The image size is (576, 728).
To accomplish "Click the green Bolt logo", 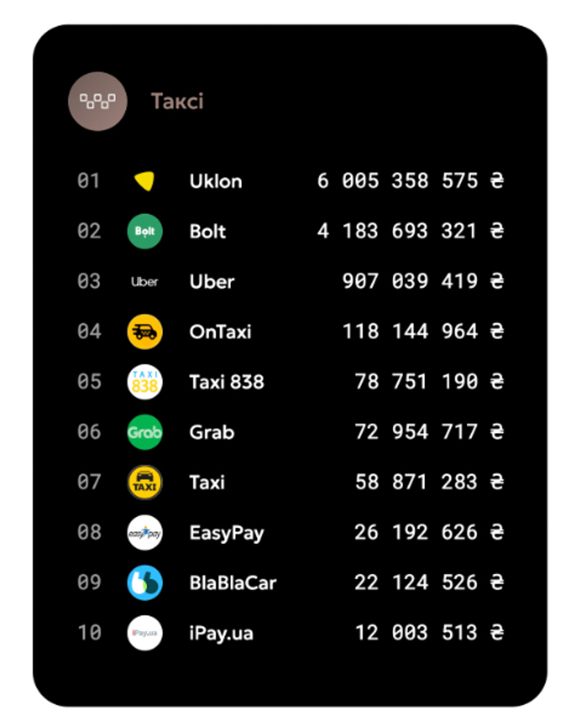I will 145,231.
